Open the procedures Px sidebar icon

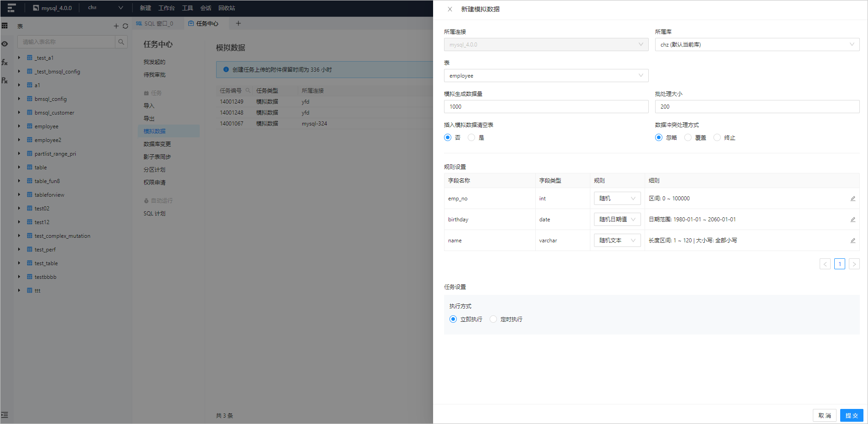tap(5, 80)
